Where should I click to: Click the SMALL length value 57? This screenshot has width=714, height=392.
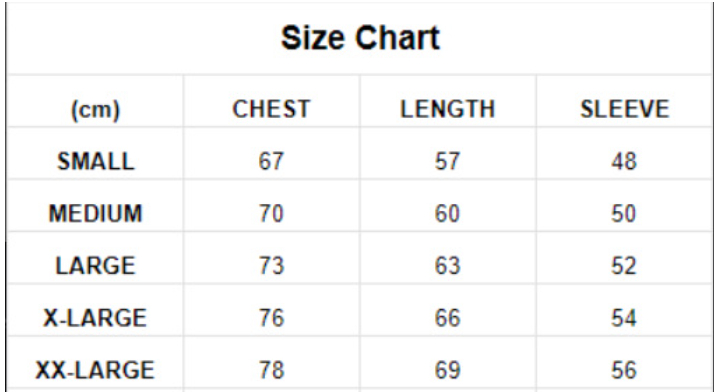(448, 161)
